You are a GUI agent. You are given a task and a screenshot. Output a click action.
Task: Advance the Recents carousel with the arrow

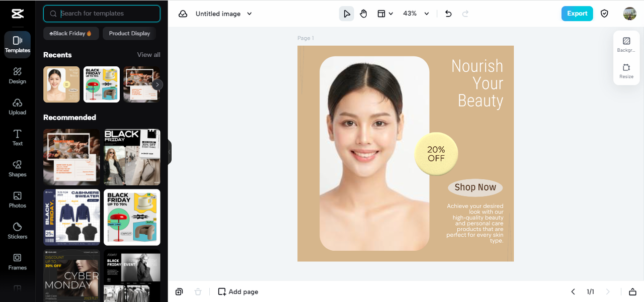coord(157,84)
